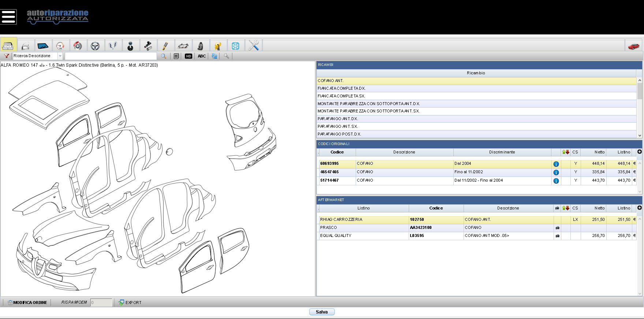This screenshot has height=319, width=644.
Task: Select FIANCATA COMPLETA DX. row
Action: click(x=476, y=88)
